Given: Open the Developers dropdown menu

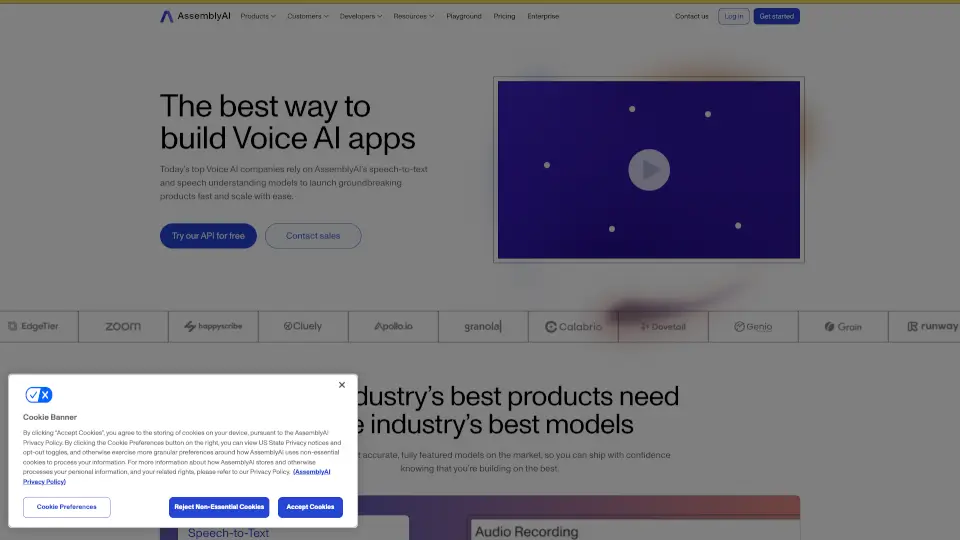Looking at the screenshot, I should pos(361,16).
